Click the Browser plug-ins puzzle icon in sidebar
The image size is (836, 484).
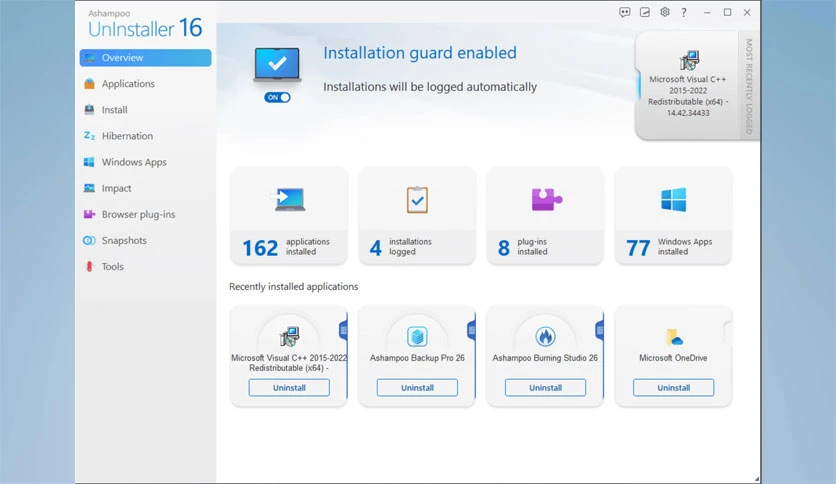tap(89, 214)
